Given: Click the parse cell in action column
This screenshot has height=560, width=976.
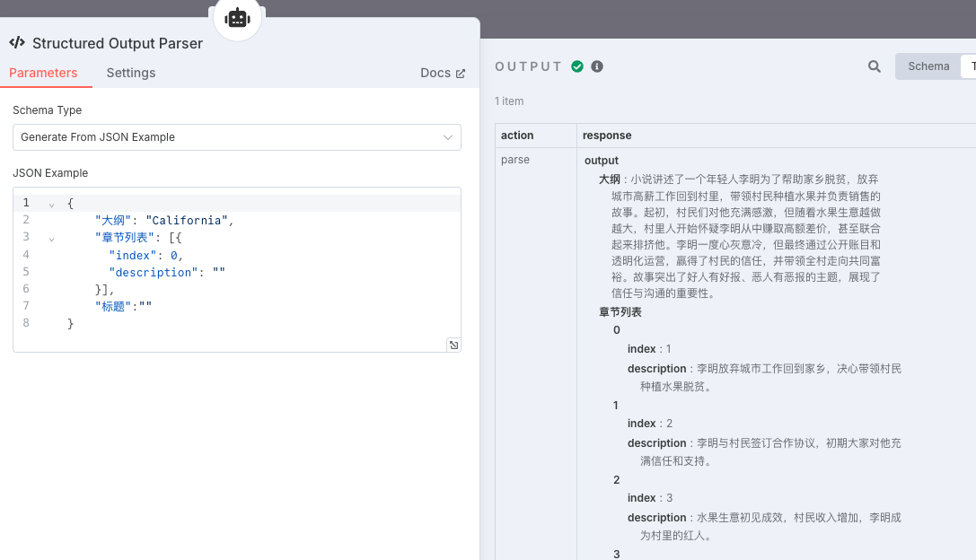Looking at the screenshot, I should [x=515, y=159].
